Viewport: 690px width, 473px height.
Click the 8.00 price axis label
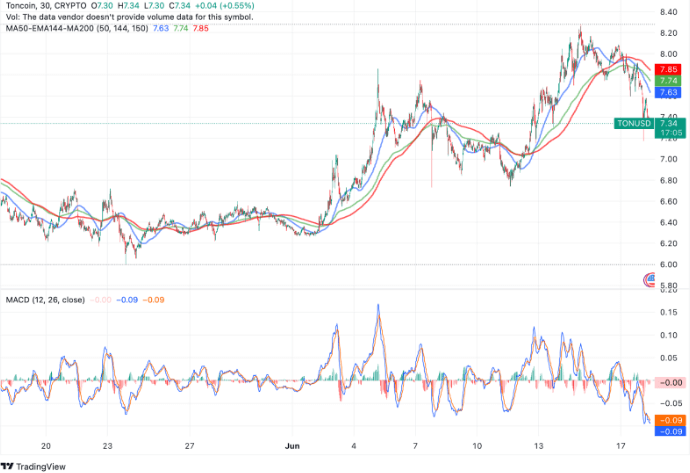tap(668, 54)
